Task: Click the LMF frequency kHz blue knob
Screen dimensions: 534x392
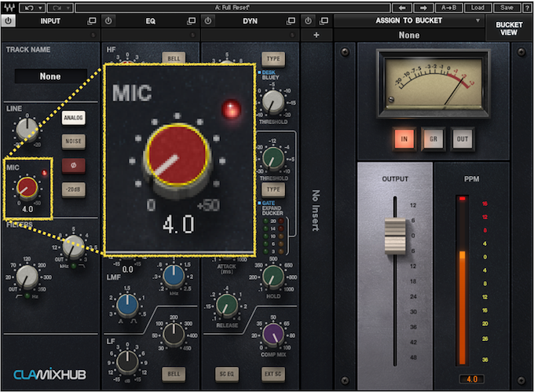Action: [x=174, y=277]
